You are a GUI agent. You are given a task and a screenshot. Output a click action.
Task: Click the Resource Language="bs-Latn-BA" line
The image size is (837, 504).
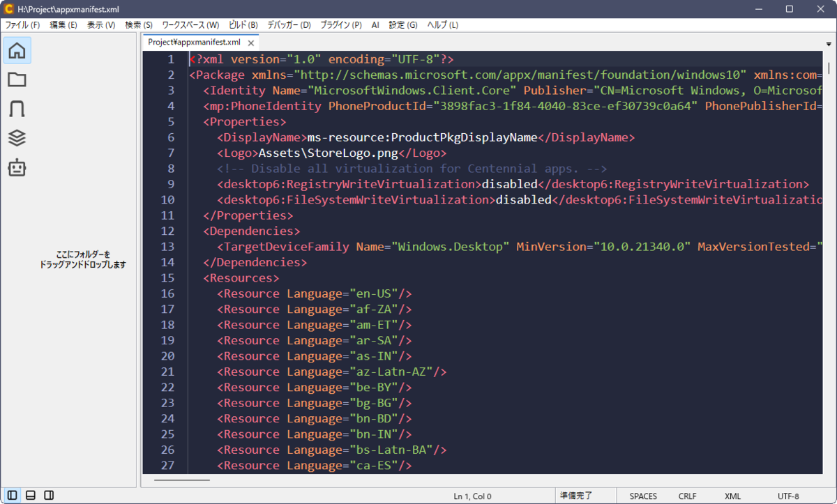tap(332, 450)
